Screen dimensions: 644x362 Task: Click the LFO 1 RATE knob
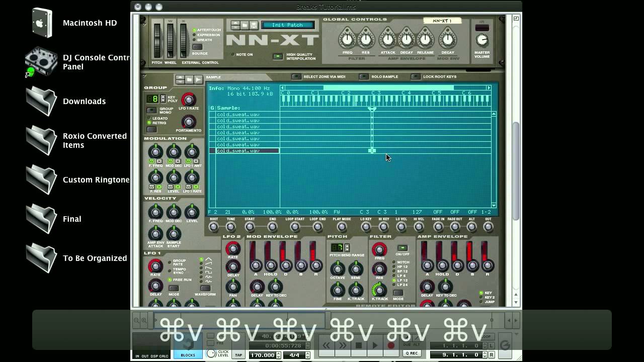pyautogui.click(x=189, y=99)
